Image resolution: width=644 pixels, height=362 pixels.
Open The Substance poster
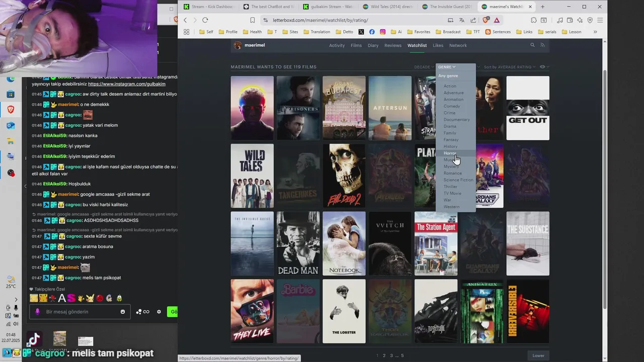coord(528,244)
